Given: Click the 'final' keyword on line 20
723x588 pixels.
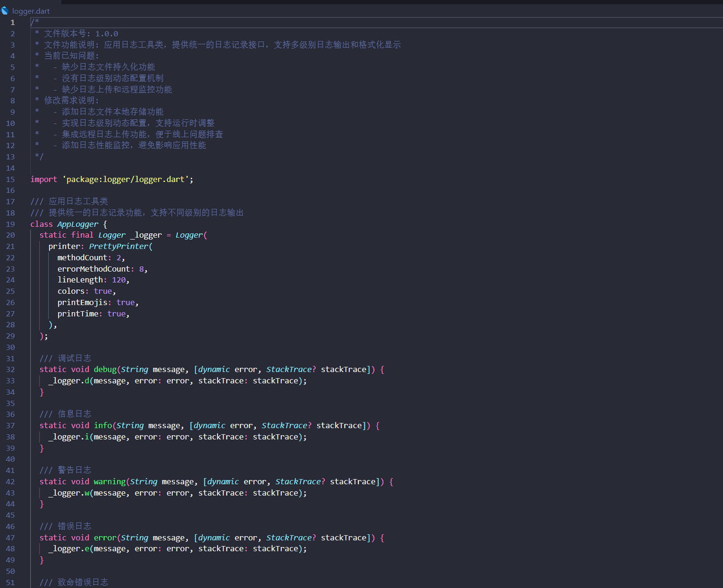Looking at the screenshot, I should tap(82, 236).
